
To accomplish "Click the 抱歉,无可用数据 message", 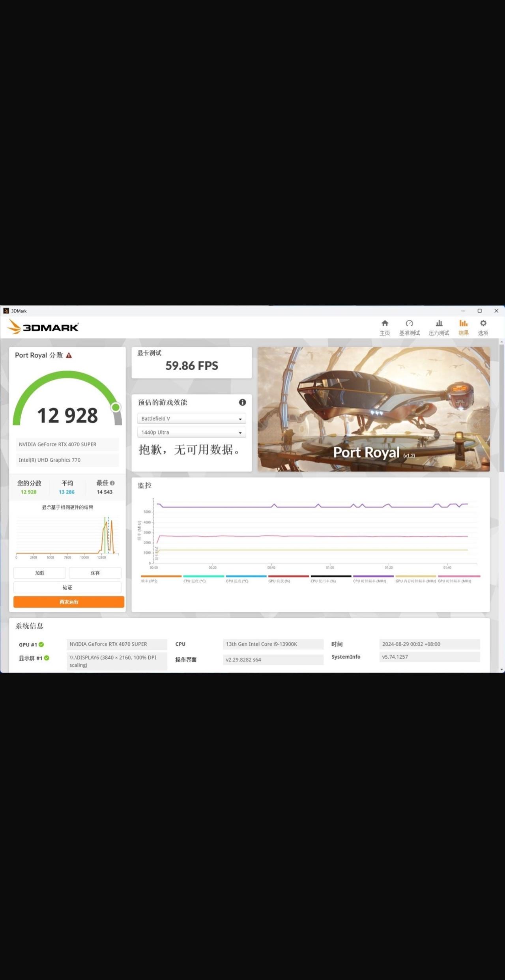I will pyautogui.click(x=190, y=450).
